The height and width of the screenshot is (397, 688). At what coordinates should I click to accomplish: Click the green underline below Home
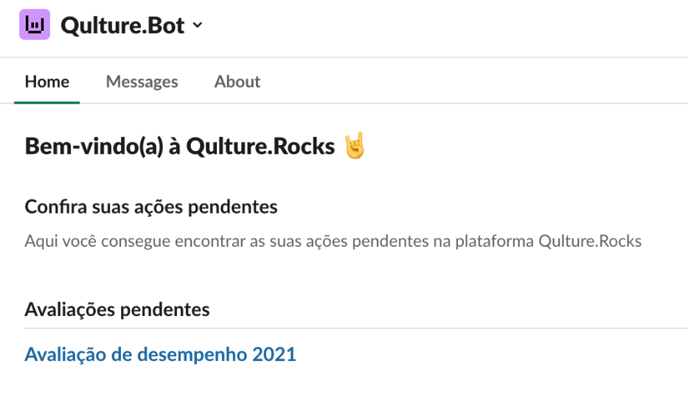pyautogui.click(x=47, y=103)
